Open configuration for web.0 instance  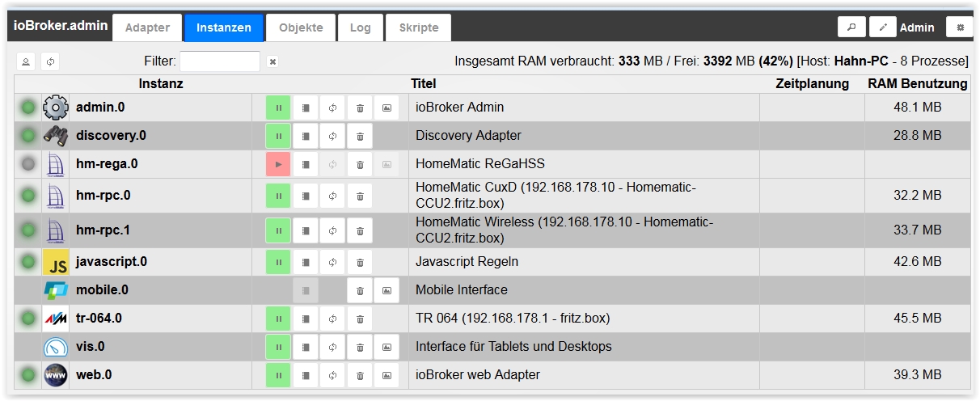click(x=305, y=375)
